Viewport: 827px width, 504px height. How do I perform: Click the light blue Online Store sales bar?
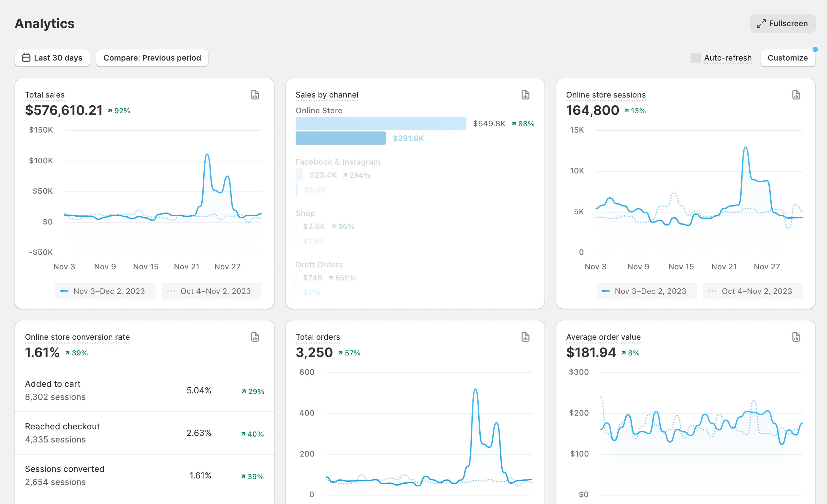pos(380,123)
